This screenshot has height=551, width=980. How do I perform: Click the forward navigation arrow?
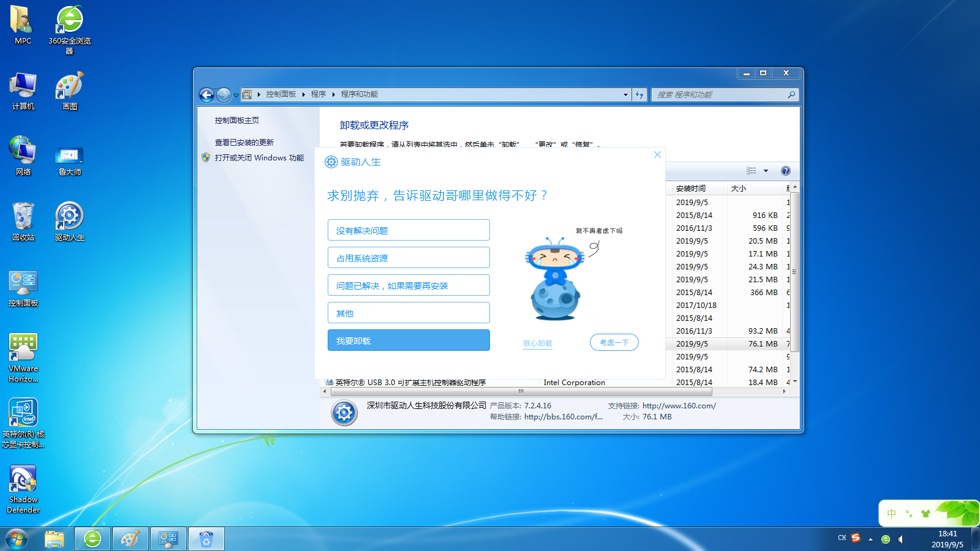point(224,95)
